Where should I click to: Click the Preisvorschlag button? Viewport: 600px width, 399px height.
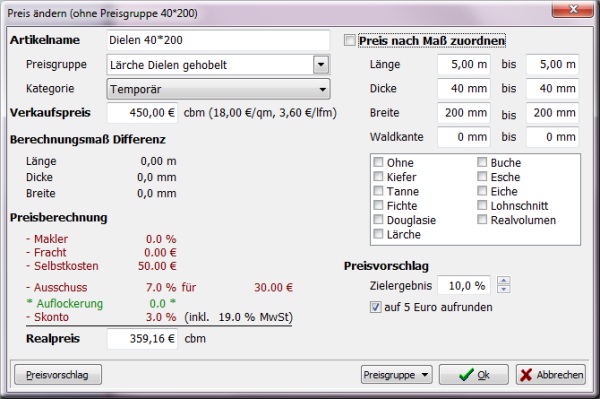pos(58,375)
